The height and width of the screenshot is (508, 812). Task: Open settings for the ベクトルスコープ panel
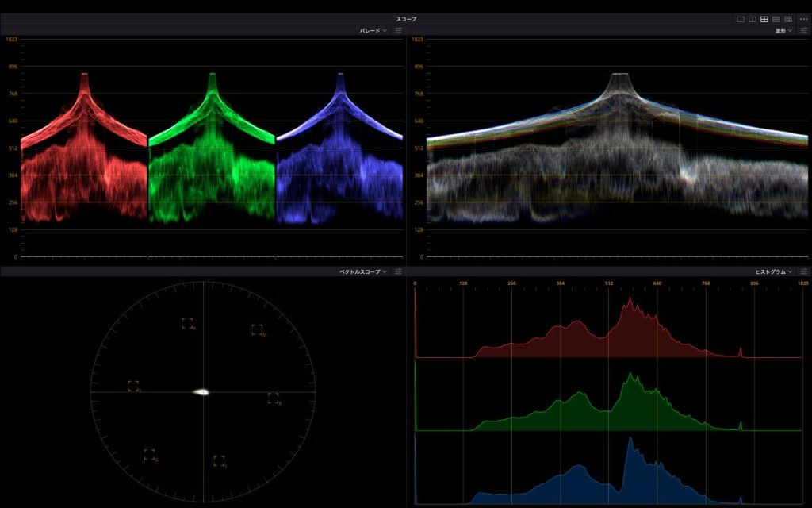click(x=398, y=271)
